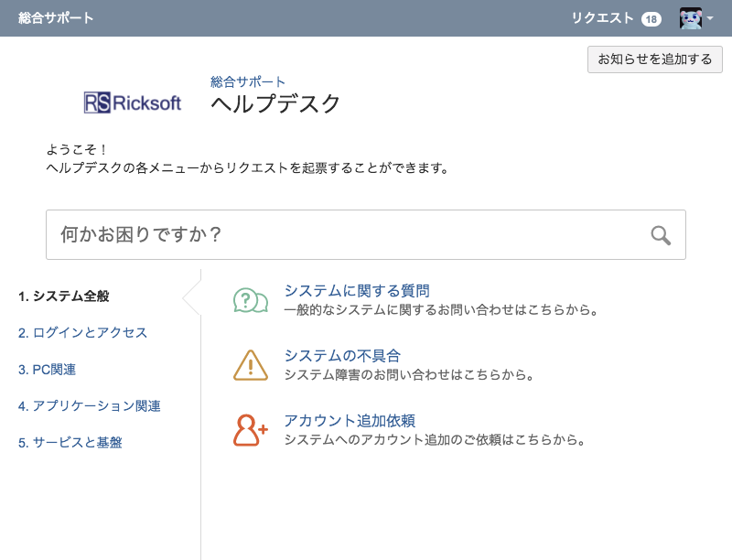Click the ヘルプデスク page title
Image resolution: width=732 pixels, height=560 pixels.
click(x=275, y=103)
